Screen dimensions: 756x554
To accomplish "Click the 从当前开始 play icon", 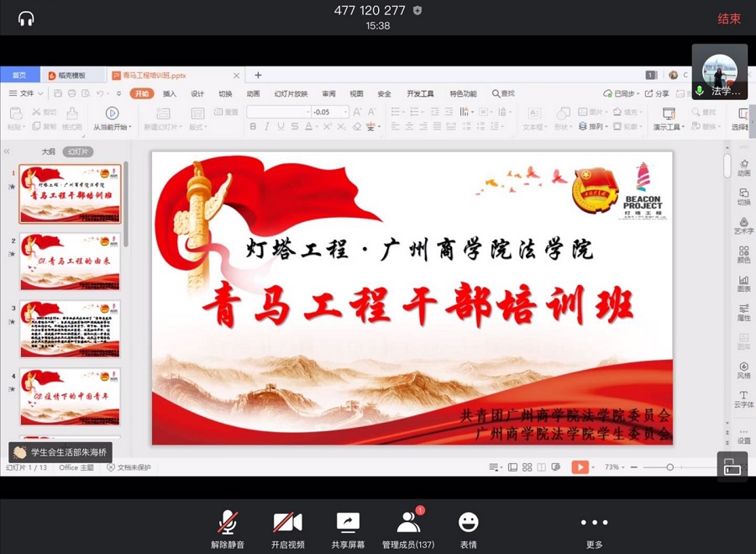I will (112, 113).
